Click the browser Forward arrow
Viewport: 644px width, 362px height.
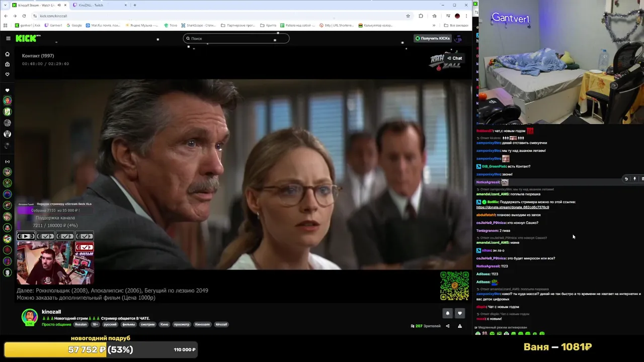[15, 16]
